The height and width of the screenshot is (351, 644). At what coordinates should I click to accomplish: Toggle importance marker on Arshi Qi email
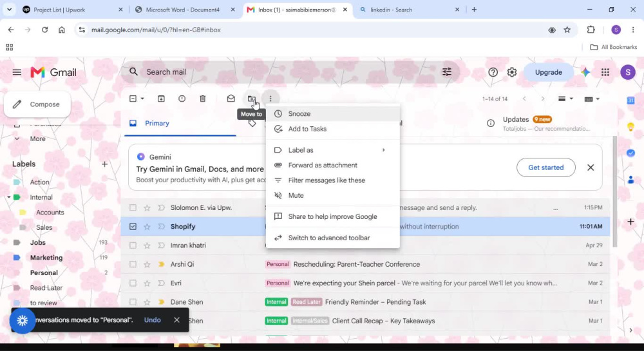161,265
